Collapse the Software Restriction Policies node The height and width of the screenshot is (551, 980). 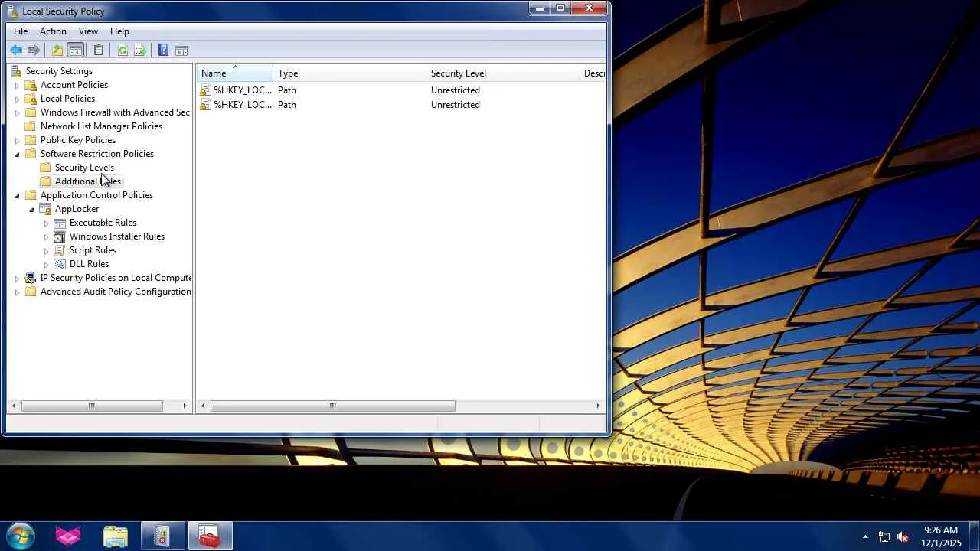point(17,155)
